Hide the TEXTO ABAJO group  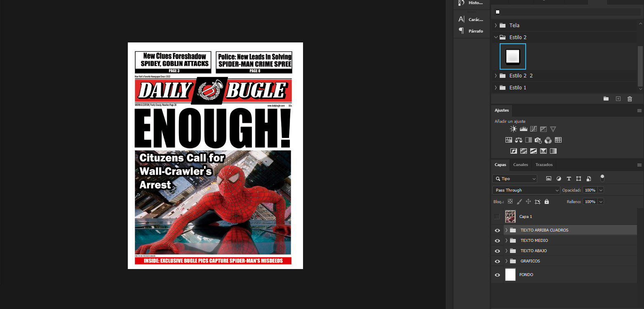(497, 251)
